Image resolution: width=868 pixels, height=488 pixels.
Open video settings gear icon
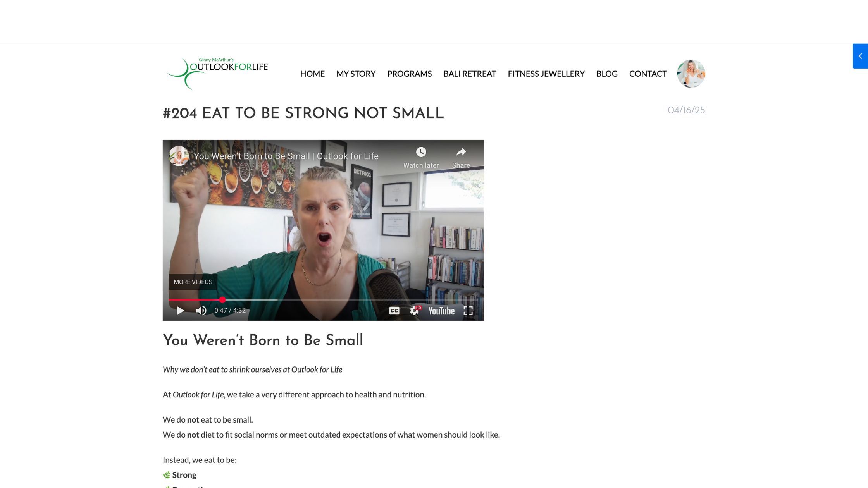tap(415, 311)
